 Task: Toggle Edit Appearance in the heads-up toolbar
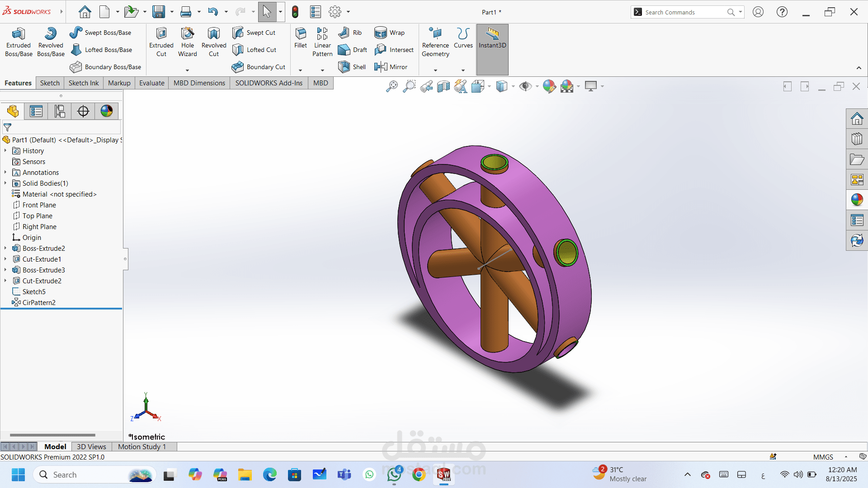[x=549, y=86]
